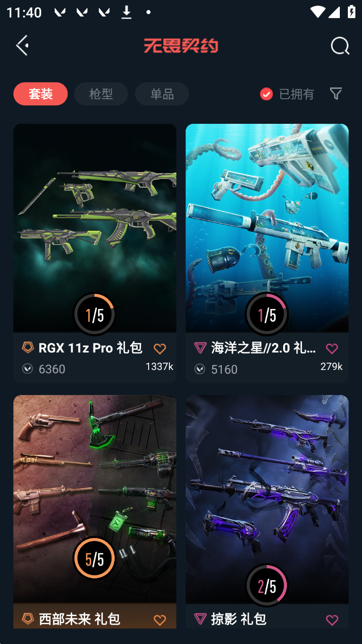
Task: Open the 掠影 礼包 purple weapons artwork
Action: 267,499
